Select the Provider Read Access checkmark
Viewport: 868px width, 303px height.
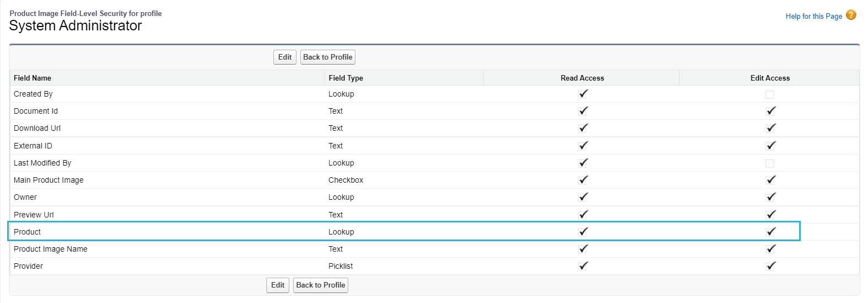point(583,266)
